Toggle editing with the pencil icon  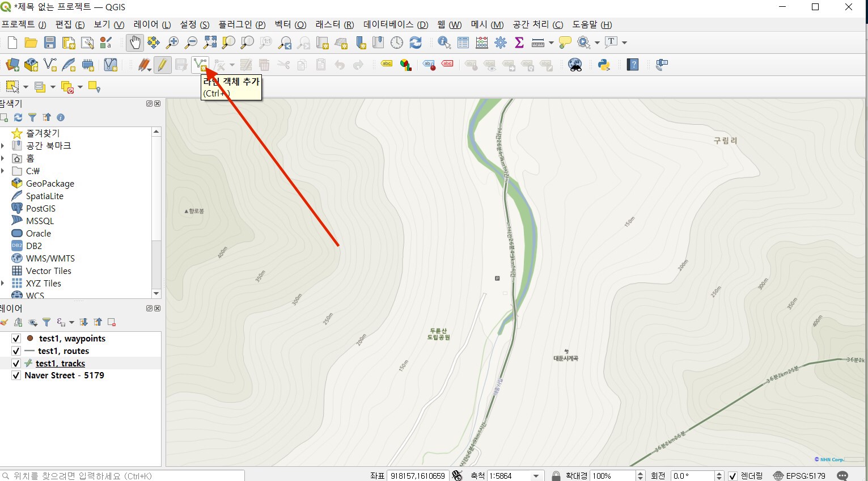[162, 65]
